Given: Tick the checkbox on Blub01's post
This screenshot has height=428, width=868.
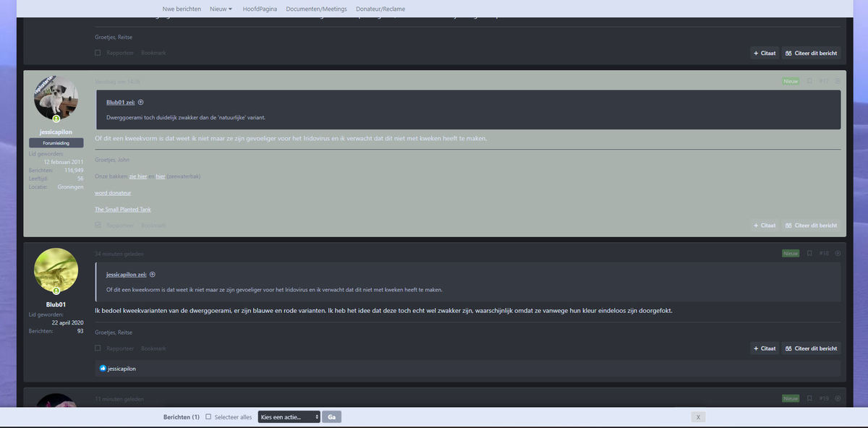Looking at the screenshot, I should tap(98, 348).
